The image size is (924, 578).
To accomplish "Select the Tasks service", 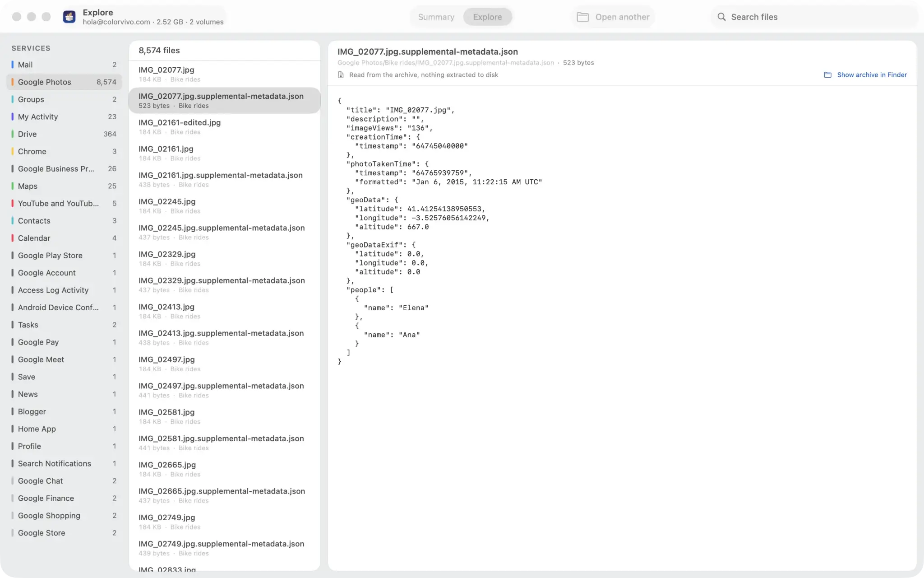I will click(64, 325).
